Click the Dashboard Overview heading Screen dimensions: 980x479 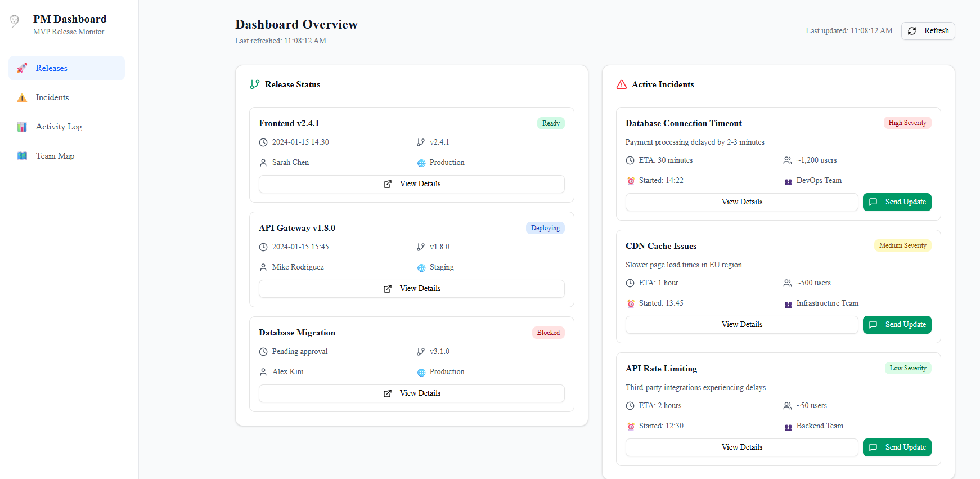(x=296, y=24)
